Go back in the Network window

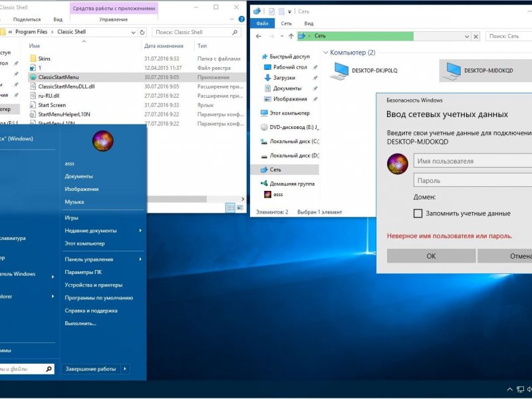pos(259,36)
